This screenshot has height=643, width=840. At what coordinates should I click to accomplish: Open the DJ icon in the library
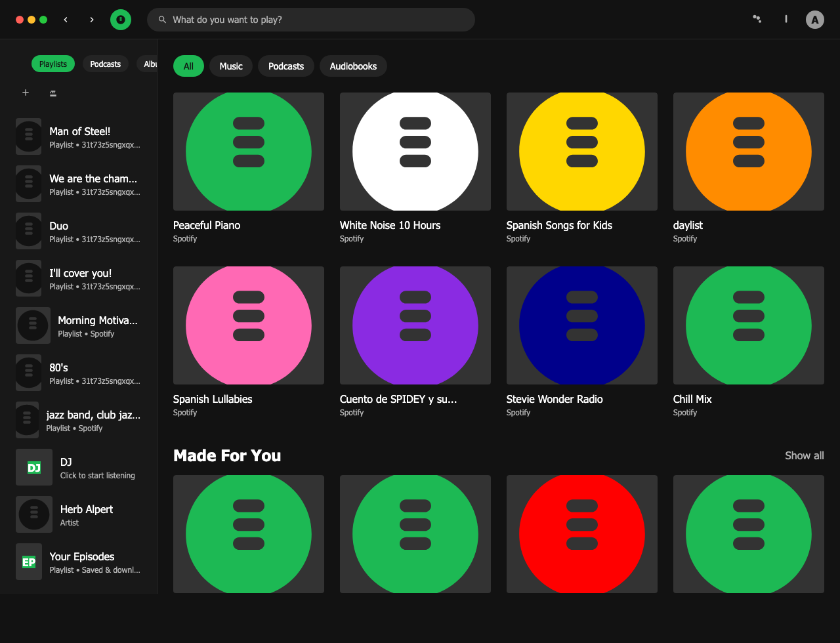point(34,467)
